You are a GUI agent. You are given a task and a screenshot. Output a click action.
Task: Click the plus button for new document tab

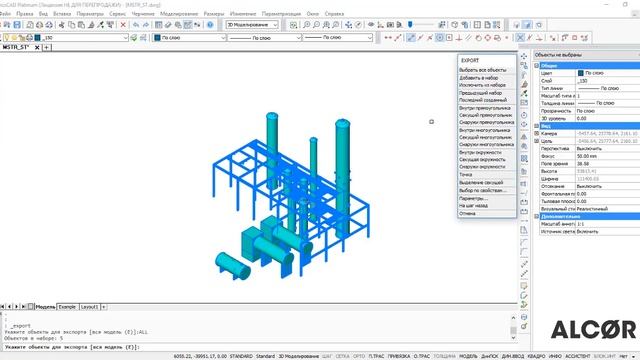coord(47,47)
